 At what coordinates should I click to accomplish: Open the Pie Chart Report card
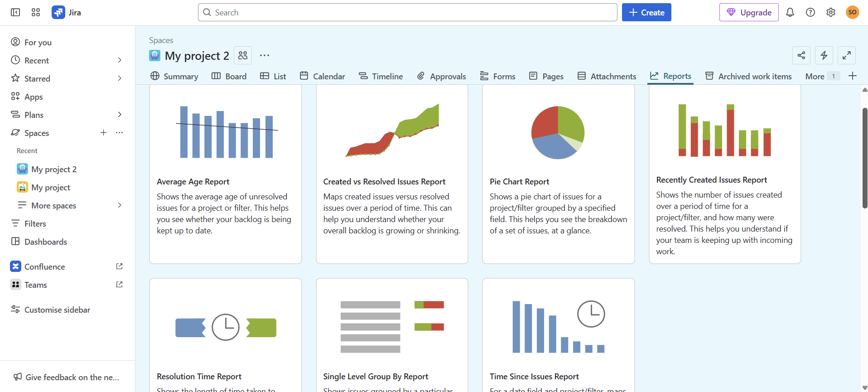pos(559,174)
